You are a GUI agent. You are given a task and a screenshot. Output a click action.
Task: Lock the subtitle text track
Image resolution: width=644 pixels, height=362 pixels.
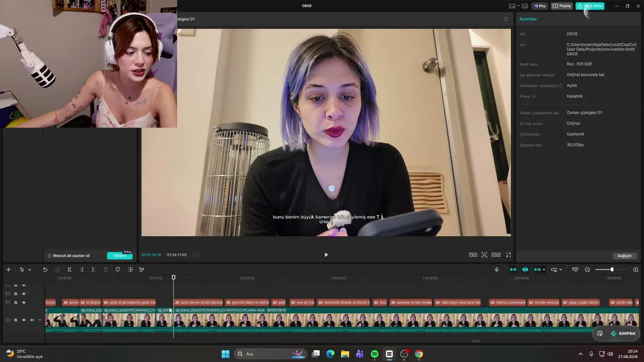tap(16, 303)
